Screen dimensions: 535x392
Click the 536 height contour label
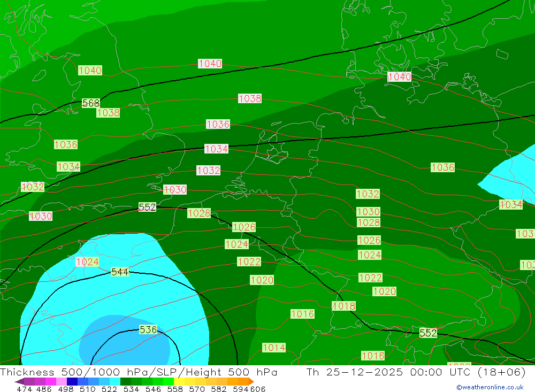[148, 329]
